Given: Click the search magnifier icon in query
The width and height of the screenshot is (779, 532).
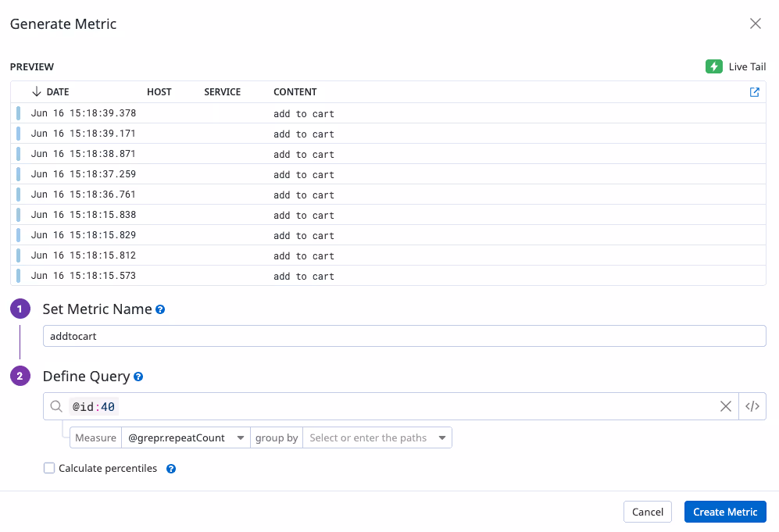Looking at the screenshot, I should [56, 406].
